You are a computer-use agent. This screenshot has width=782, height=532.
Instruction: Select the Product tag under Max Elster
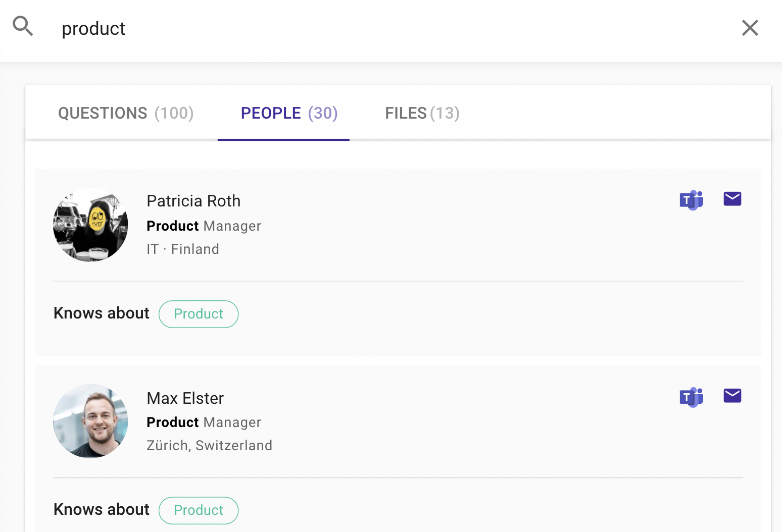[x=199, y=510]
